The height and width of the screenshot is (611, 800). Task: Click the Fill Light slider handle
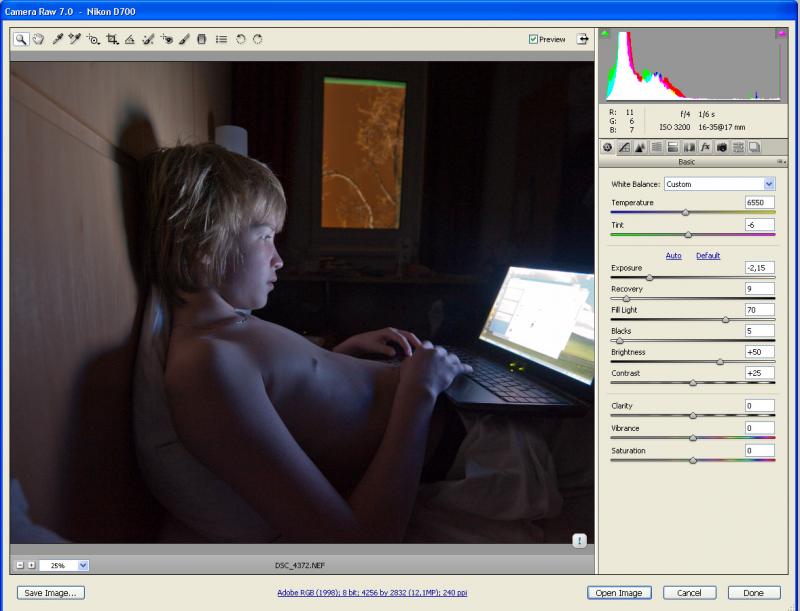[726, 320]
